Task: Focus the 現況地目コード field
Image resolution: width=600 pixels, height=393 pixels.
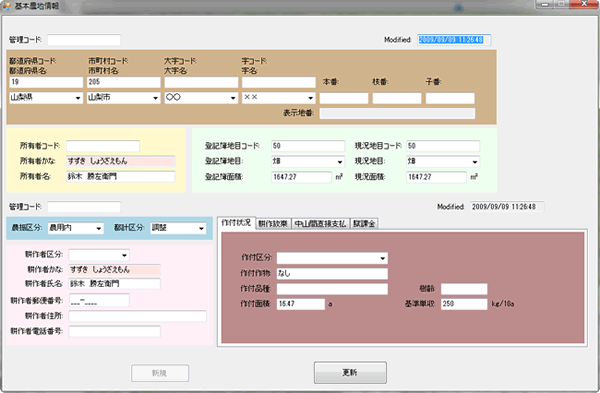Action: coord(443,146)
